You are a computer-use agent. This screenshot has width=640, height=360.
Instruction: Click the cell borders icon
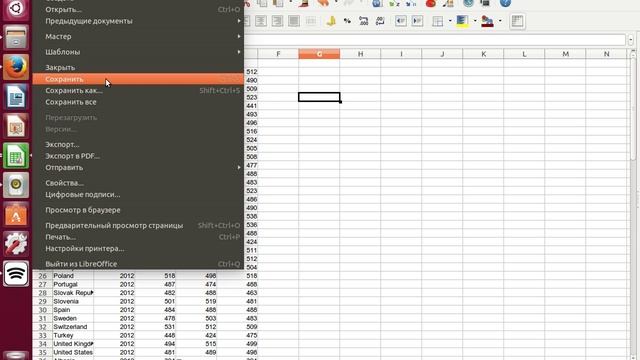[x=438, y=21]
